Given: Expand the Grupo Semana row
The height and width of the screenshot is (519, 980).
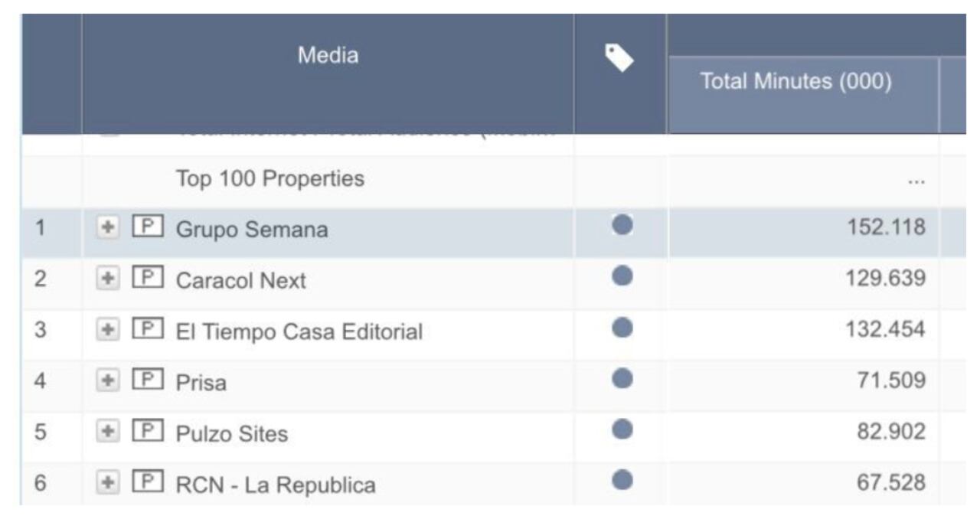Looking at the screenshot, I should 109,228.
